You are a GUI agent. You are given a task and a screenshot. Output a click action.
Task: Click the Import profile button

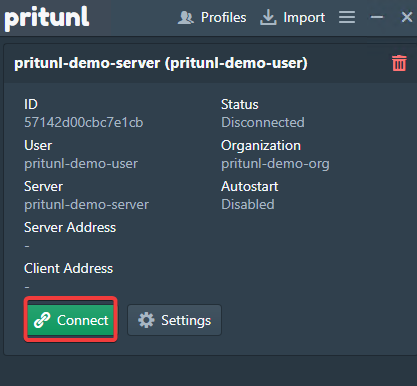pyautogui.click(x=292, y=17)
